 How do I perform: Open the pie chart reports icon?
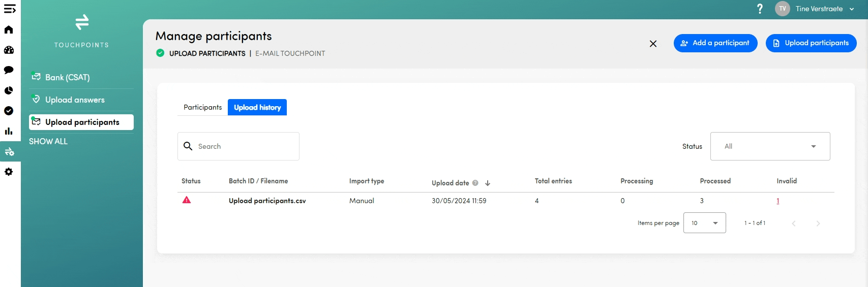pos(9,90)
